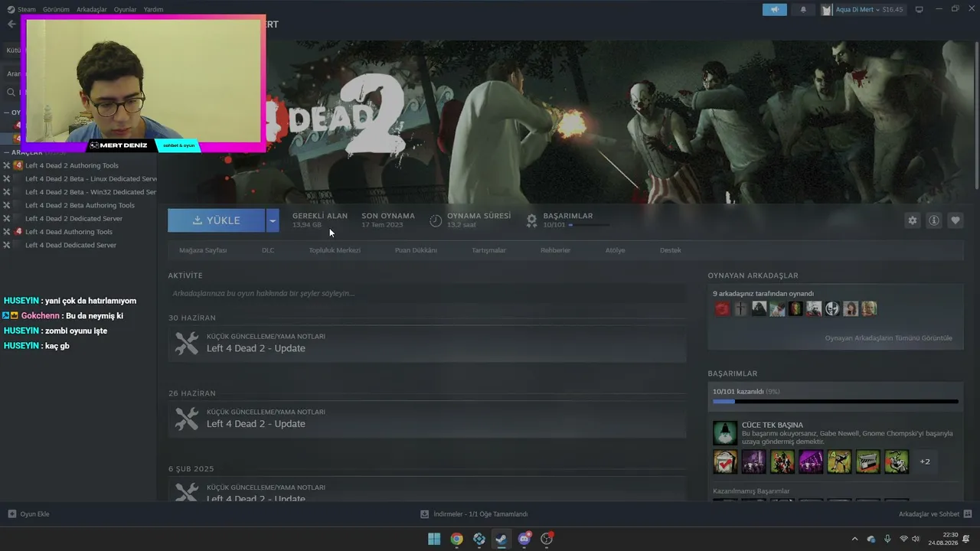
Task: Open the Atölye tab
Action: (616, 250)
